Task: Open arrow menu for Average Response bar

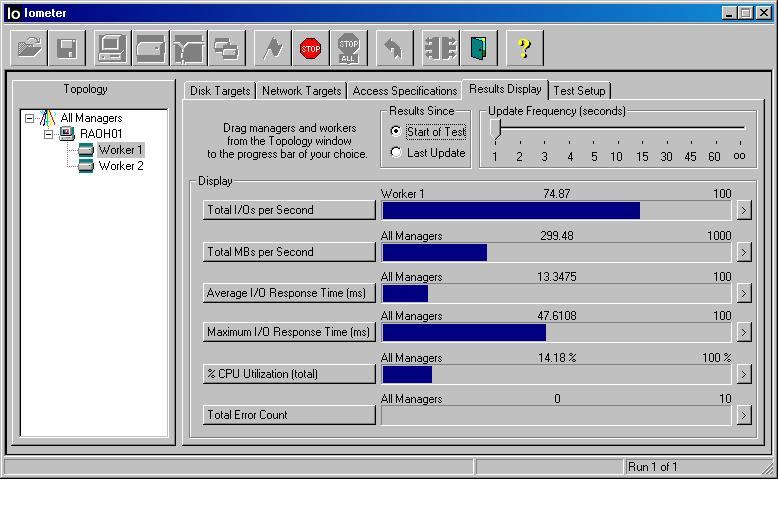Action: coord(743,293)
